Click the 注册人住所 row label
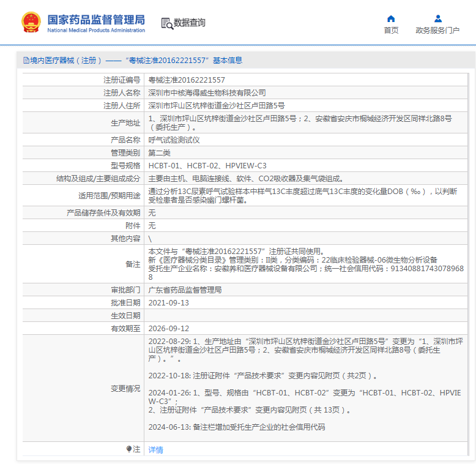Image resolution: width=476 pixels, height=464 pixels. tap(122, 106)
